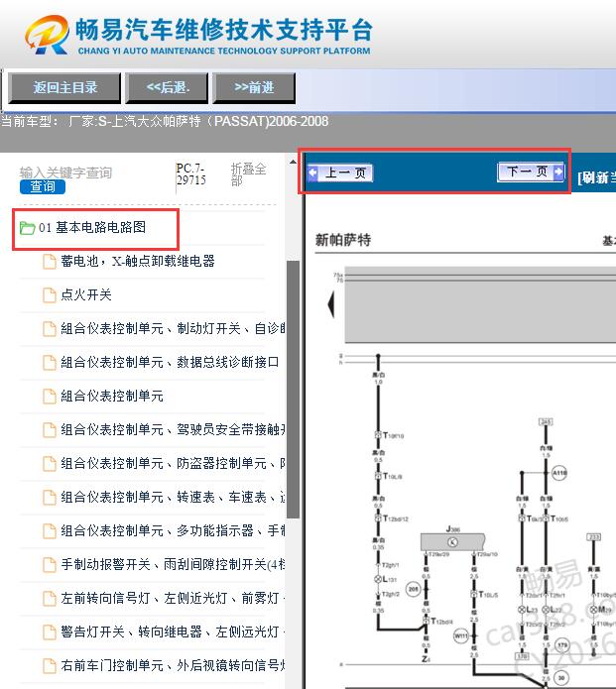
Task: Click document icon beside plain 组合仪表控制单元
Action: pyautogui.click(x=50, y=397)
